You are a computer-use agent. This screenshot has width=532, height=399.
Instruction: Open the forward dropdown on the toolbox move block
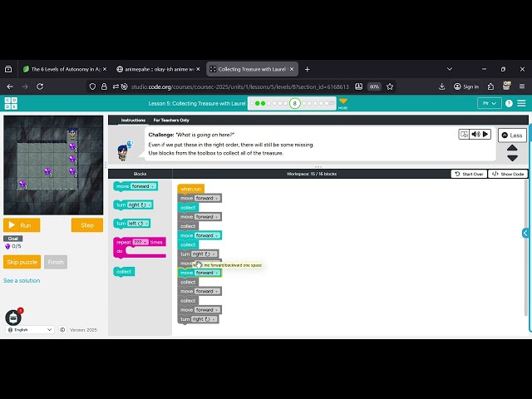pos(143,186)
